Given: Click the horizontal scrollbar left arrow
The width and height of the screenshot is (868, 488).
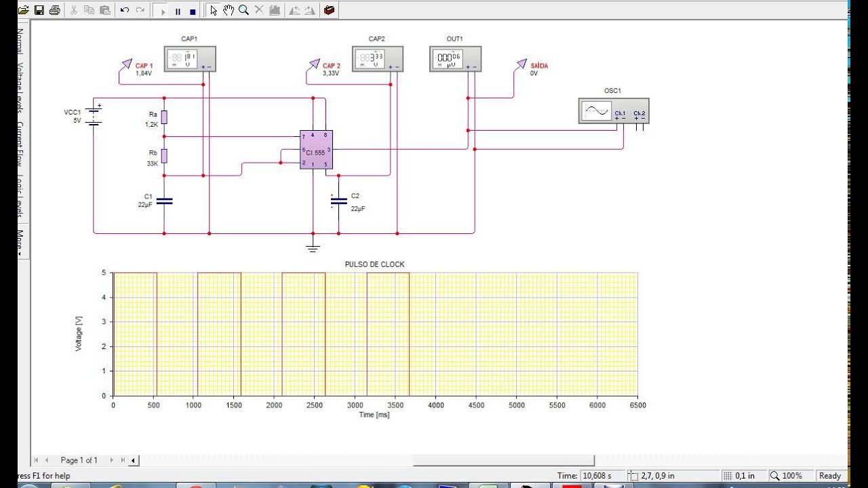Looking at the screenshot, I should tap(134, 460).
